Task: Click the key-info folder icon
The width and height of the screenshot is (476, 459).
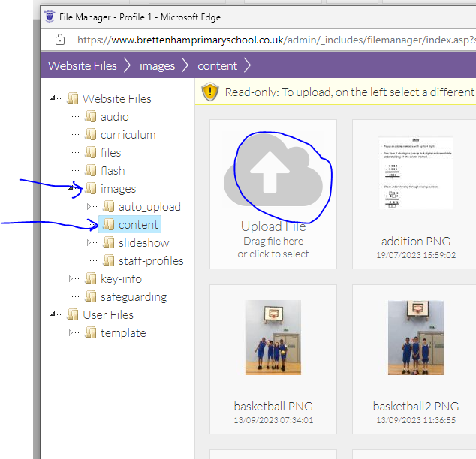Action: (x=90, y=278)
